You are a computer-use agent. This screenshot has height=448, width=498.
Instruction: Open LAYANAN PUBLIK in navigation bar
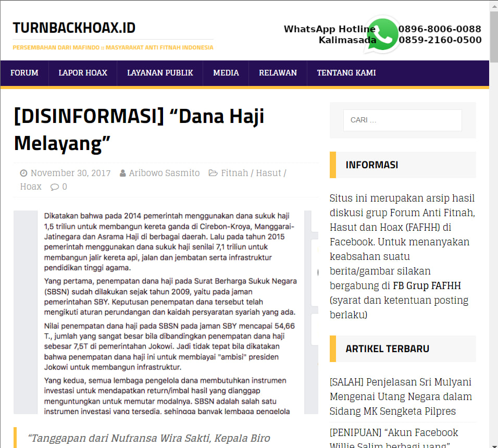tap(160, 73)
